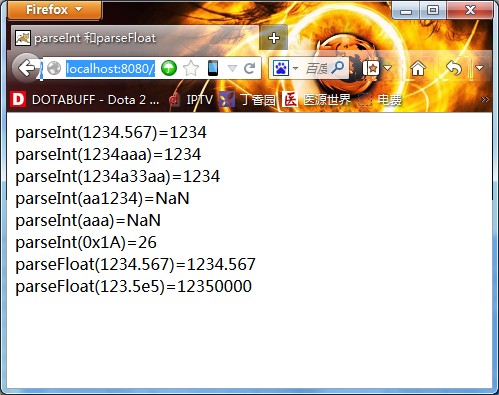The width and height of the screenshot is (499, 395).
Task: Click the parseInt(1234.567)=1234 line
Action: click(111, 133)
